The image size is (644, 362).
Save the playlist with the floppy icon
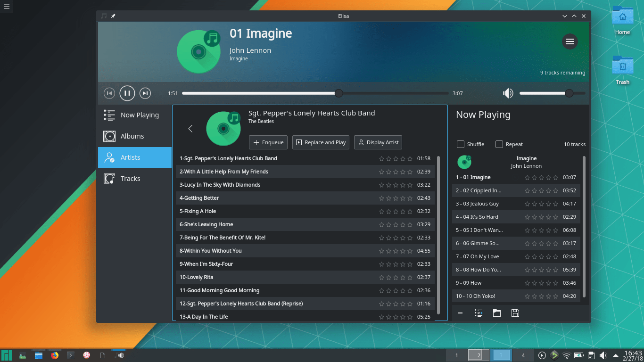pos(515,313)
